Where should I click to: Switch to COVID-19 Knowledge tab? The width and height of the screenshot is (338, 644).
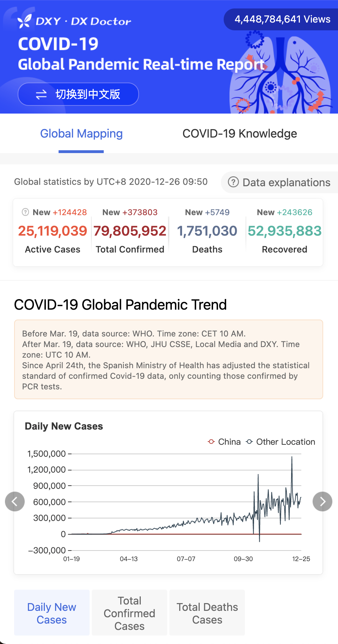click(x=240, y=134)
